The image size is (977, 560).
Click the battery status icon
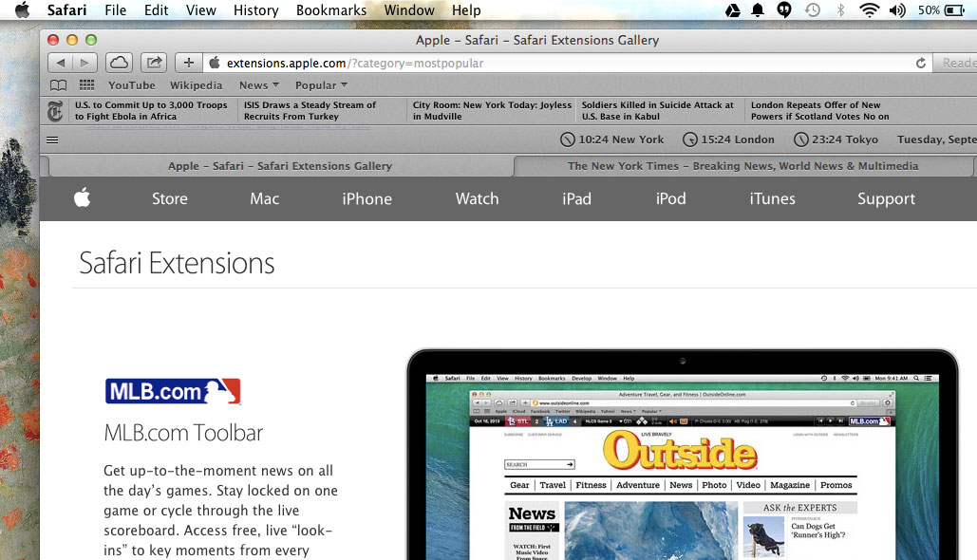click(954, 10)
